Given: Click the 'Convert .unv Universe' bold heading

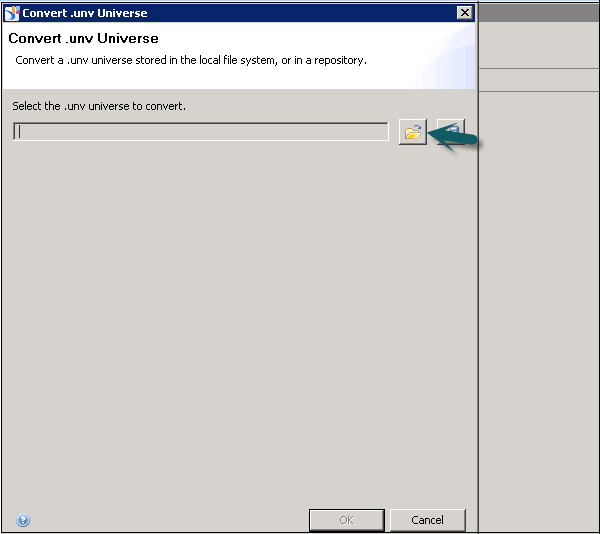Looking at the screenshot, I should point(83,38).
